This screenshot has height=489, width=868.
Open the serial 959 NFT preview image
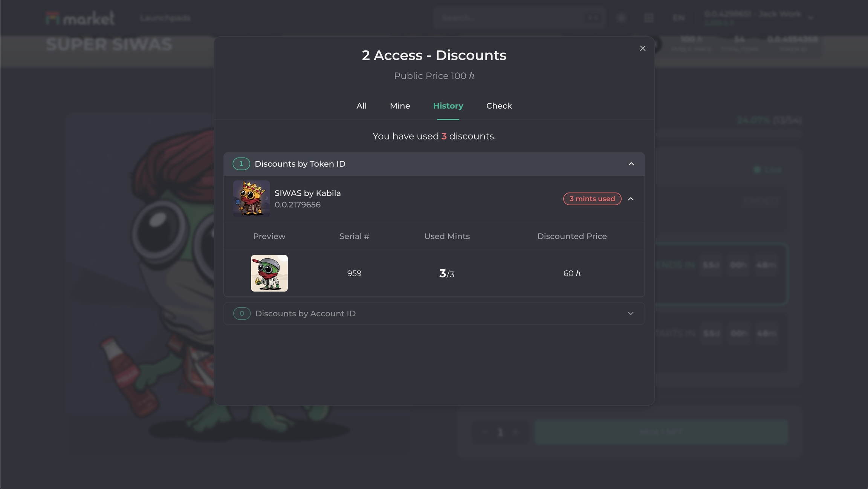[269, 273]
